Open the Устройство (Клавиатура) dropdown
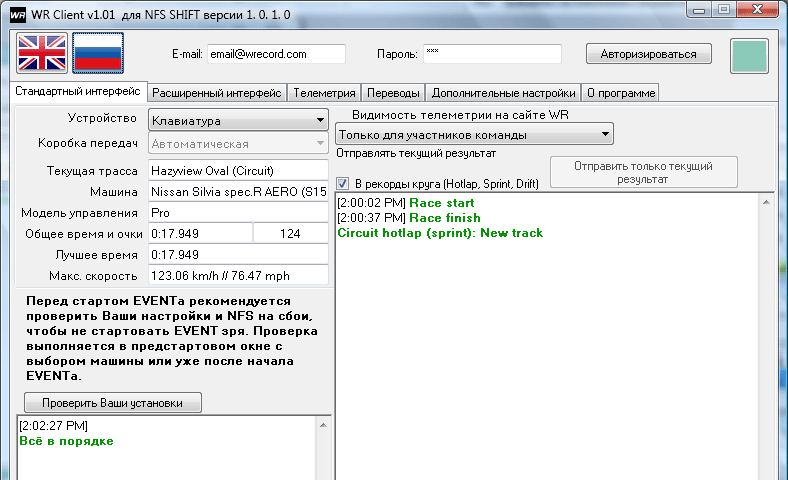 pyautogui.click(x=238, y=121)
